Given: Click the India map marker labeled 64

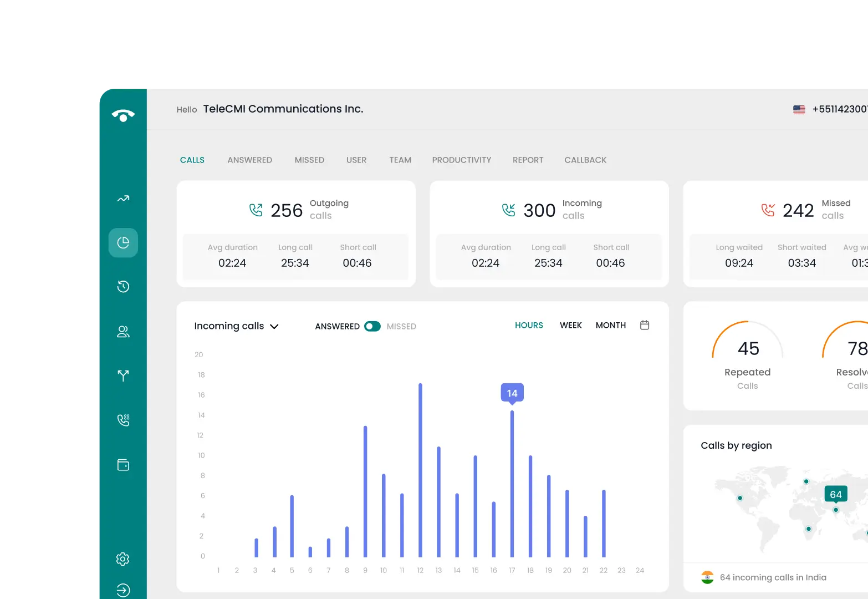Looking at the screenshot, I should [x=836, y=510].
